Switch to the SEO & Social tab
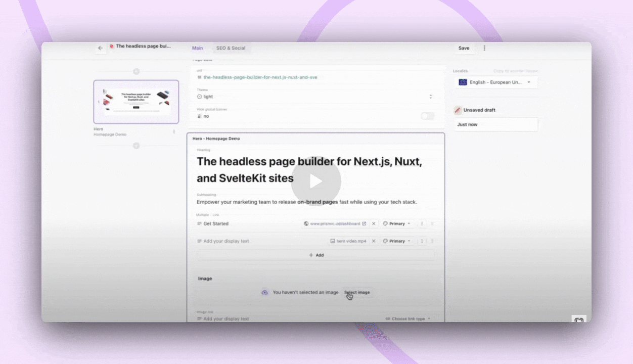 point(231,48)
